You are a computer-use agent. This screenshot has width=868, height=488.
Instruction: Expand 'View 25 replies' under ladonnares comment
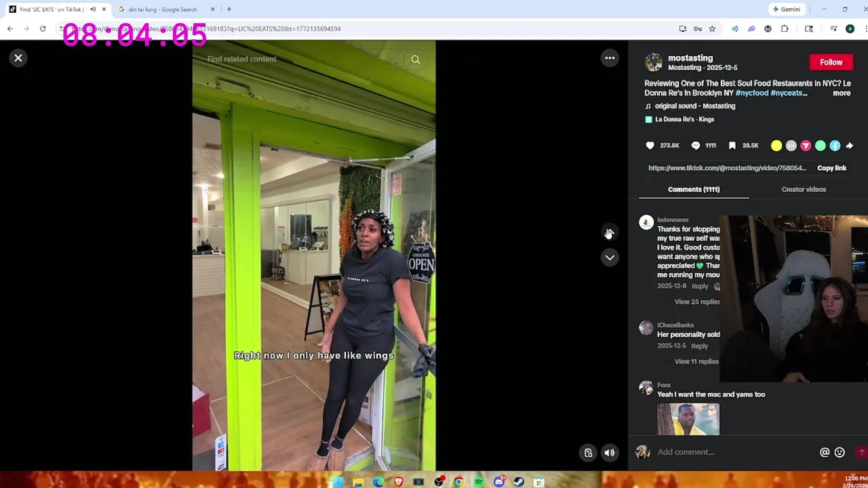click(x=696, y=302)
